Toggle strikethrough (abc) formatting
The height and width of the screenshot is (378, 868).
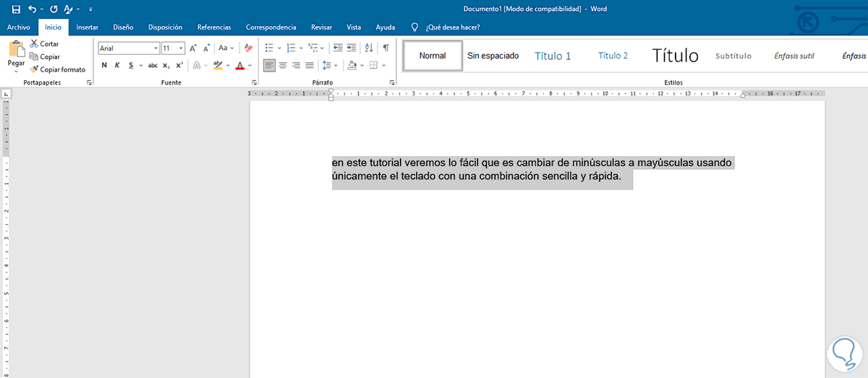click(153, 65)
